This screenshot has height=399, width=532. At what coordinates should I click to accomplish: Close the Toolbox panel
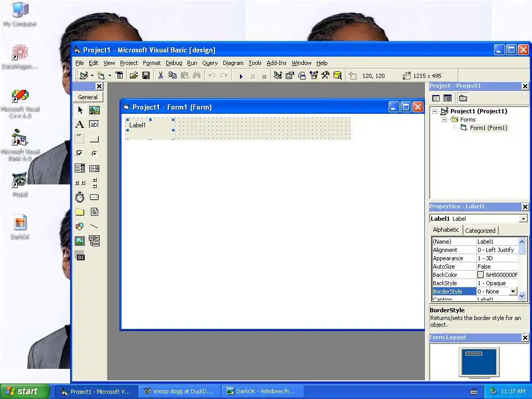[x=99, y=86]
